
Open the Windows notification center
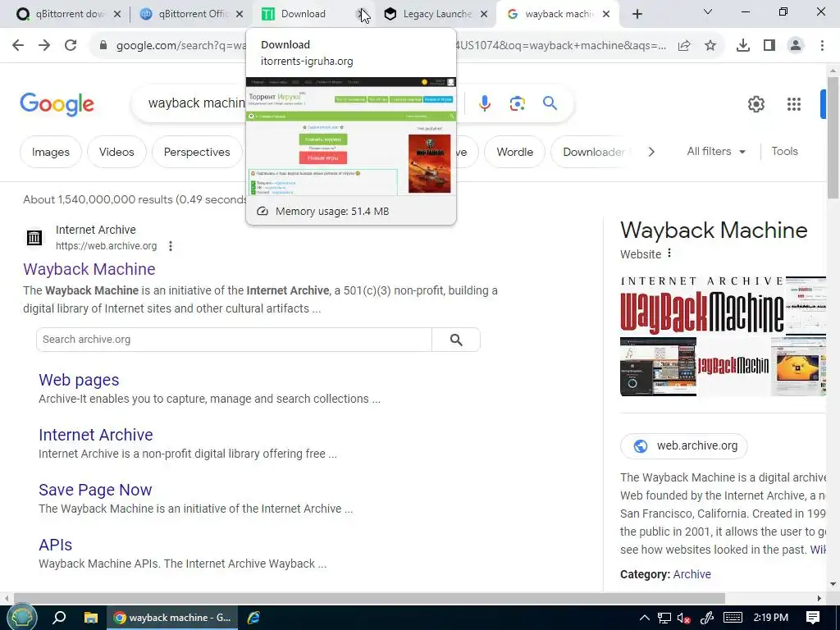tap(813, 618)
